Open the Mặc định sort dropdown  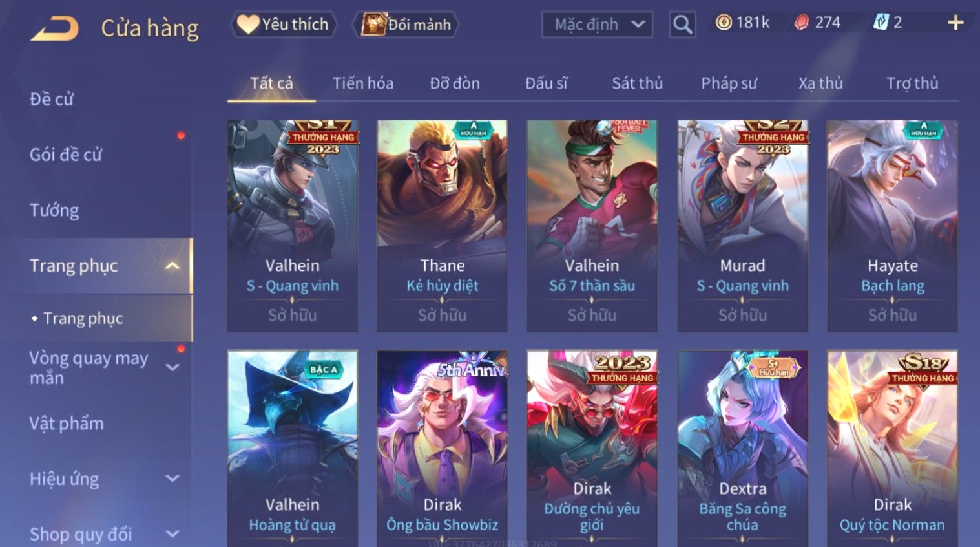[x=597, y=25]
